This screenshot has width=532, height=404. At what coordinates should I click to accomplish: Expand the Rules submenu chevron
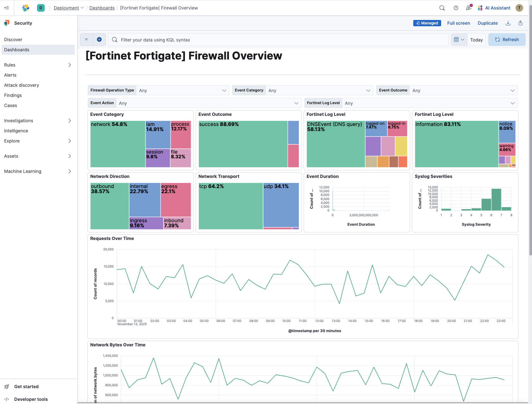[70, 65]
